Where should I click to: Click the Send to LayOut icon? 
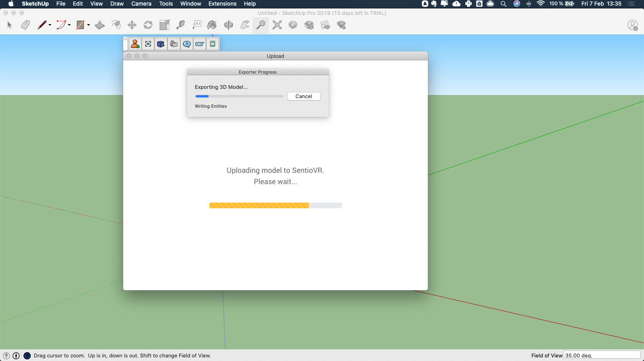click(325, 25)
